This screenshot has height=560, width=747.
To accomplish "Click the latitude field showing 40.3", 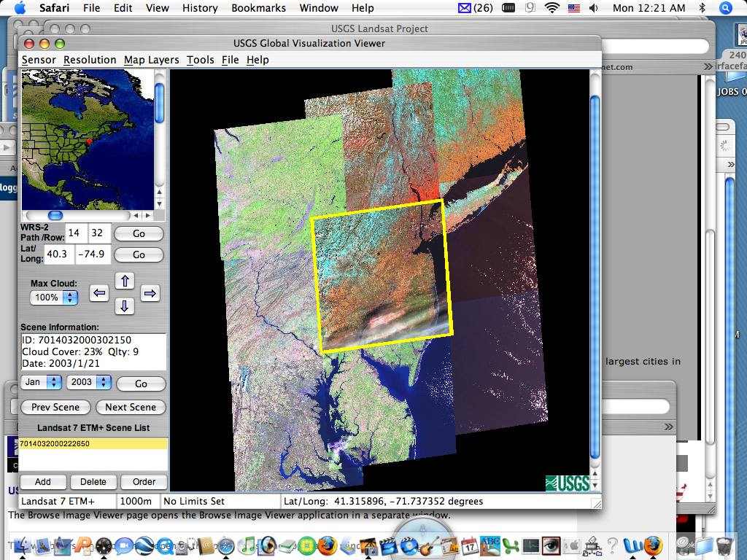I will click(x=58, y=254).
